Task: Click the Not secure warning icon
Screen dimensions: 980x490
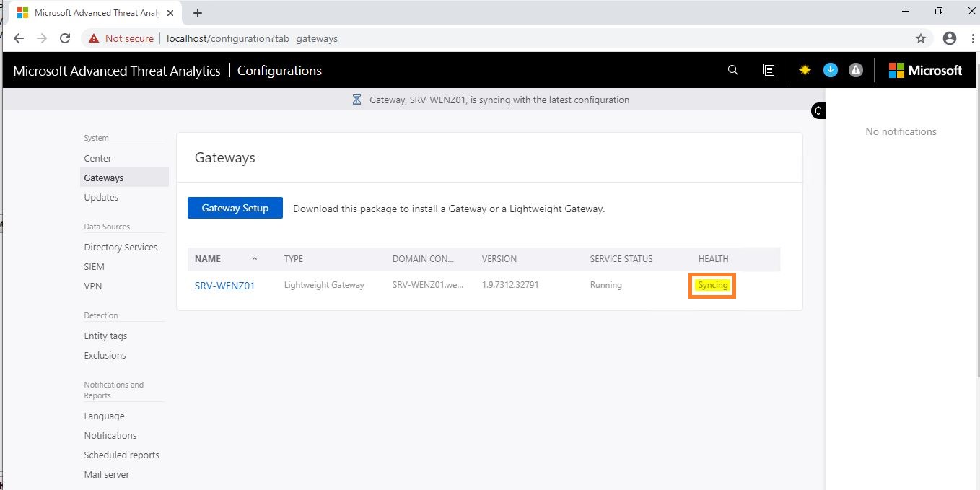Action: tap(94, 38)
